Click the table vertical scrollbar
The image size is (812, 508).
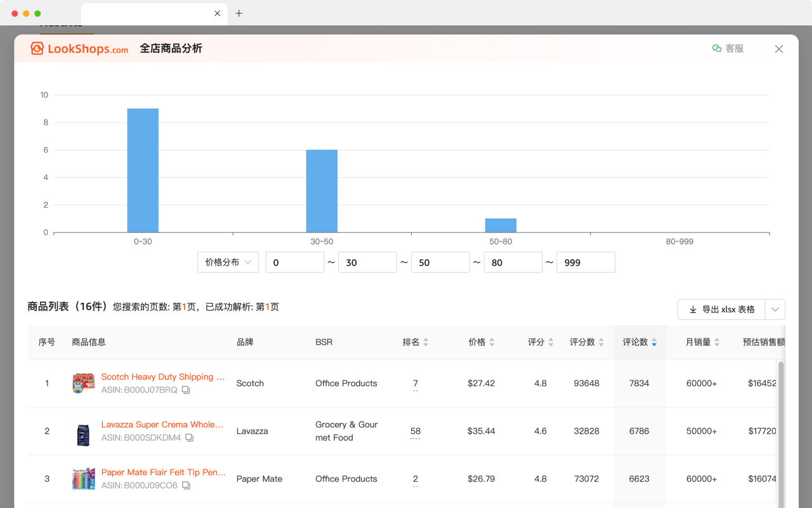point(781,434)
